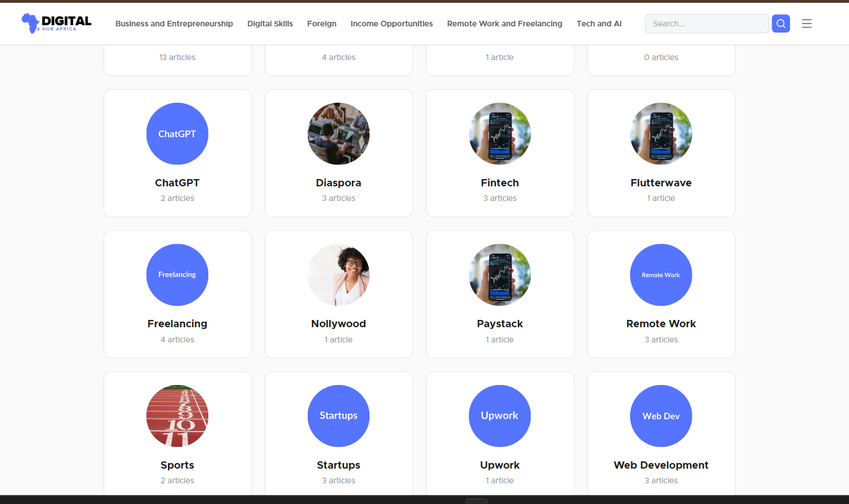Viewport: 849px width, 504px height.
Task: Click the Freelancing blue circle icon
Action: [177, 275]
